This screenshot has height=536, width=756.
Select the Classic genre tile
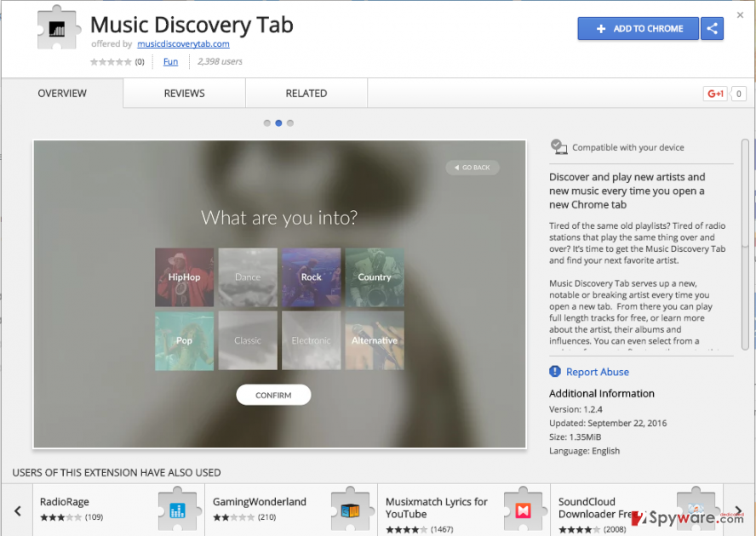[248, 340]
